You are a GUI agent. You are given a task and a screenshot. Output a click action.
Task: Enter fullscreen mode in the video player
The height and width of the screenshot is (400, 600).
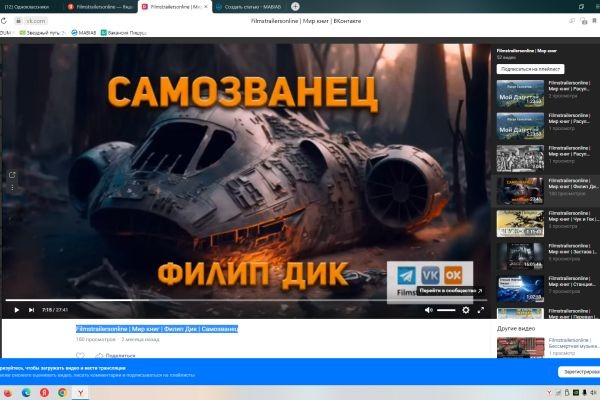tap(481, 310)
